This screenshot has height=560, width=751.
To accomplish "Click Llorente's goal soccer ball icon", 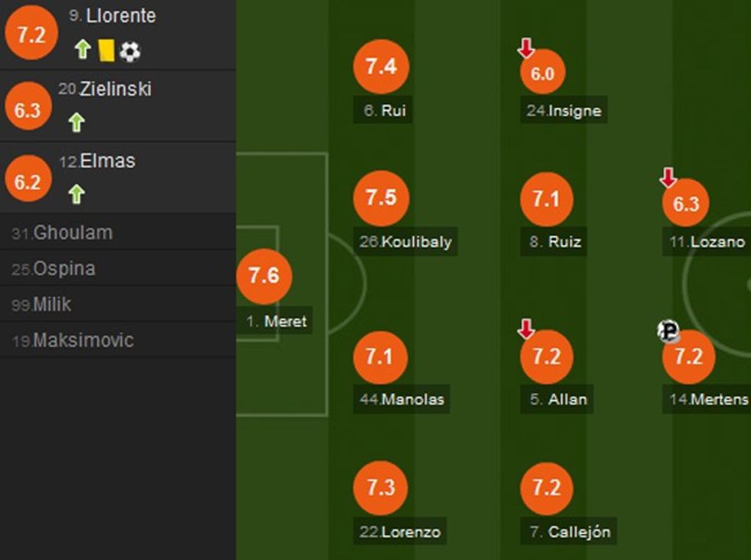I will pos(130,51).
